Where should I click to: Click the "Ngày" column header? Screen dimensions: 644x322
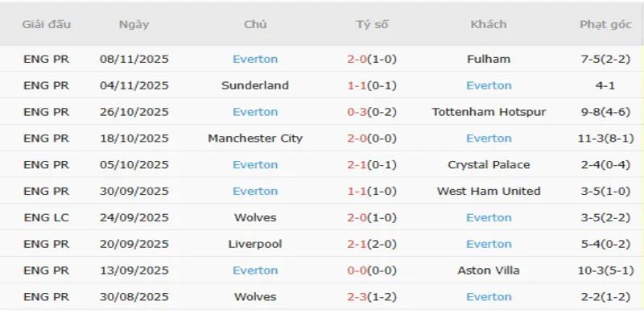pos(134,24)
